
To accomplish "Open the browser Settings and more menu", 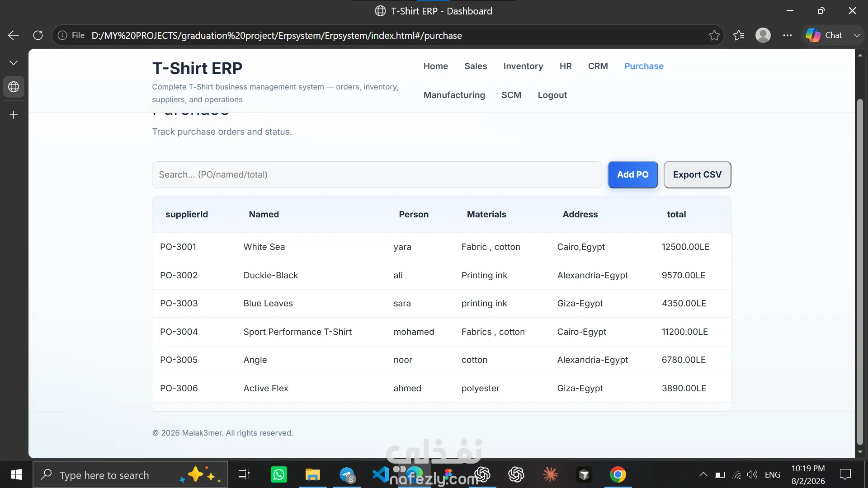I will point(788,35).
